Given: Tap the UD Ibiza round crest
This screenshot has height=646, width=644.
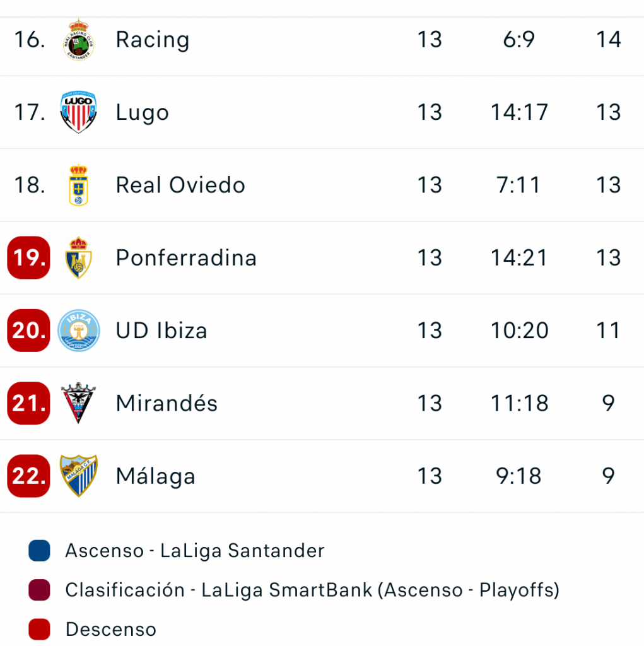Looking at the screenshot, I should point(79,331).
